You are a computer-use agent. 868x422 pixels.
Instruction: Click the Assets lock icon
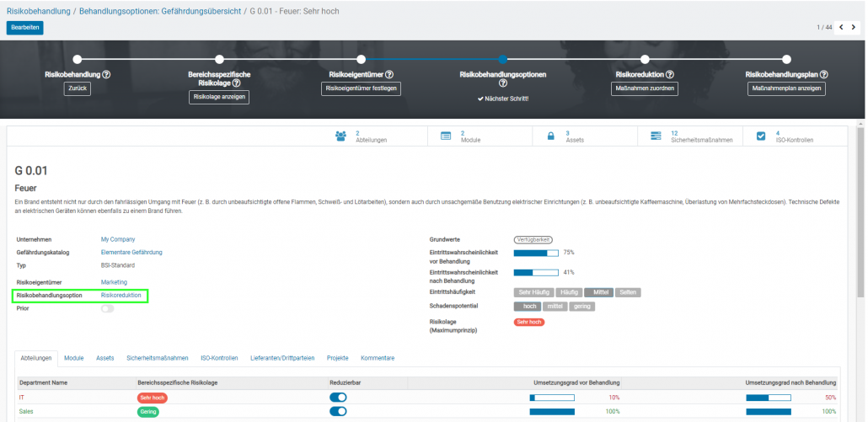coord(551,136)
